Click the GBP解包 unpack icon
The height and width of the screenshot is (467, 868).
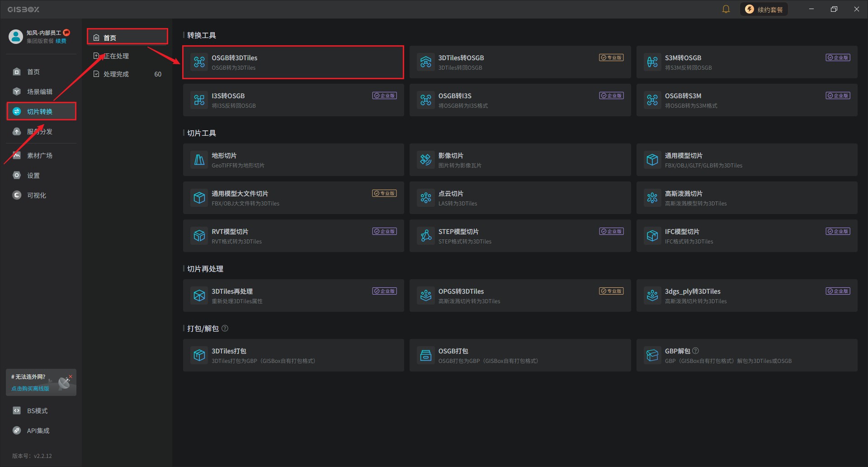652,355
